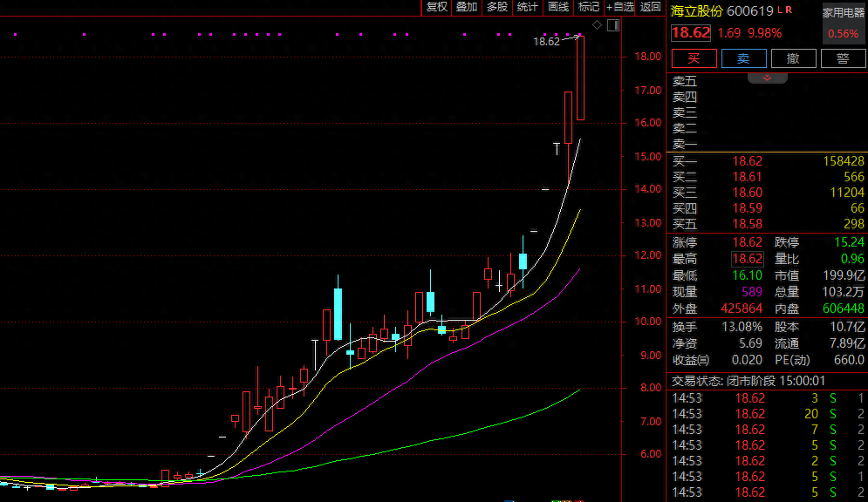Click the latest red limit-up candlestick
The height and width of the screenshot is (502, 868).
[x=580, y=78]
